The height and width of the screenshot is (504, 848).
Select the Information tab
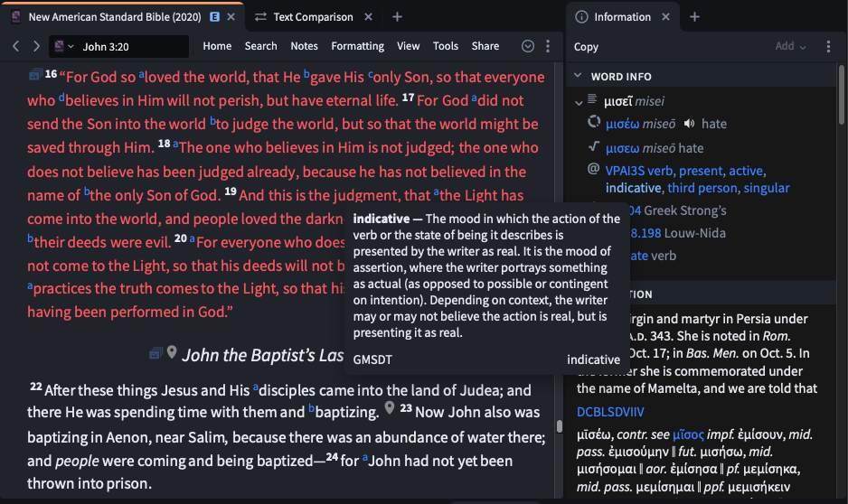pos(623,17)
